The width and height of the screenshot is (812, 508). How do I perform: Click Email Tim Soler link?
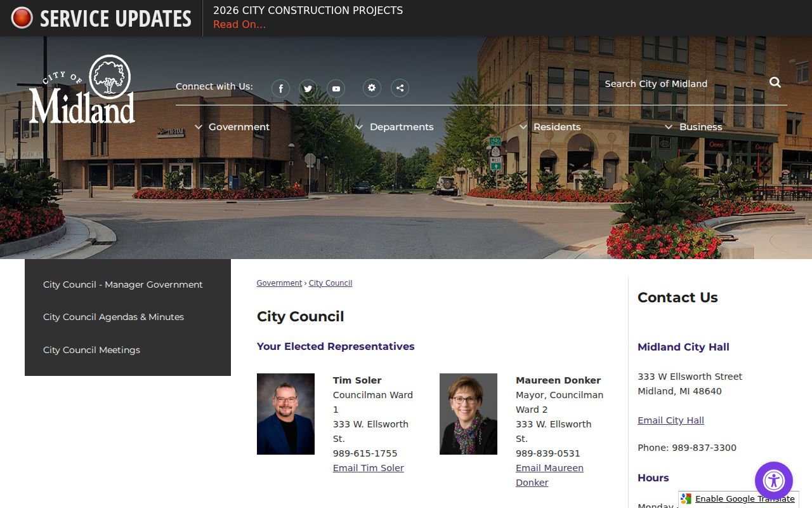click(369, 468)
